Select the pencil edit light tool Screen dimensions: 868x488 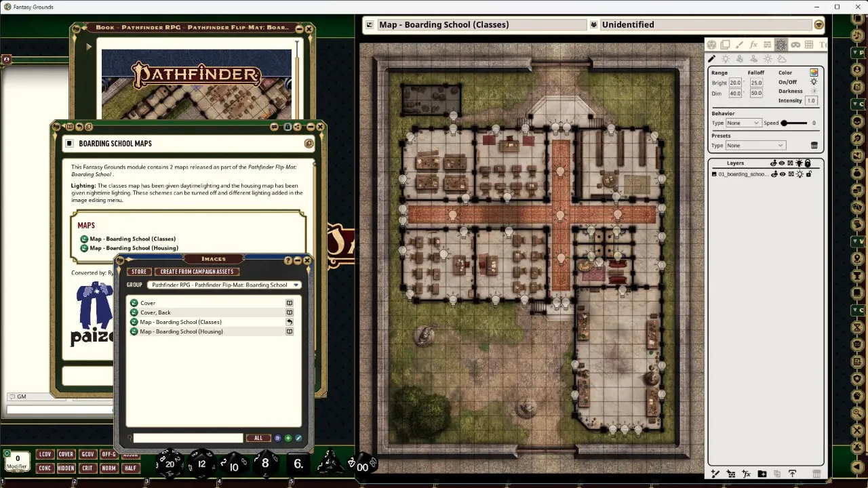pos(712,59)
